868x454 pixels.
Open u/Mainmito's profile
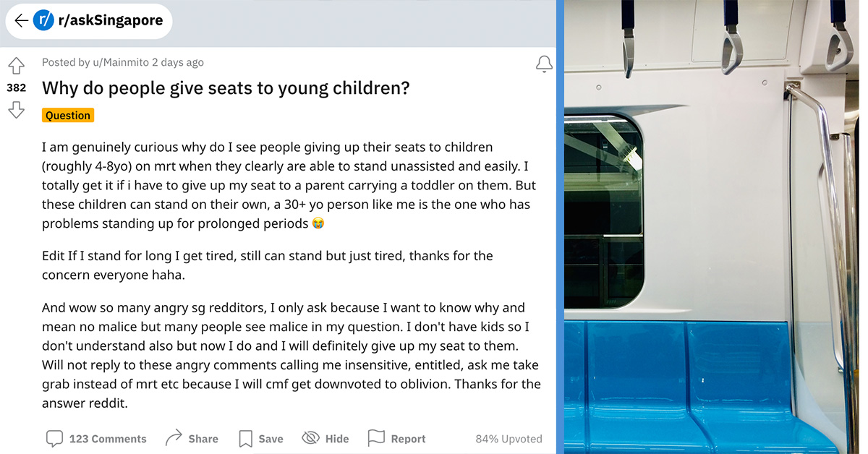point(120,62)
